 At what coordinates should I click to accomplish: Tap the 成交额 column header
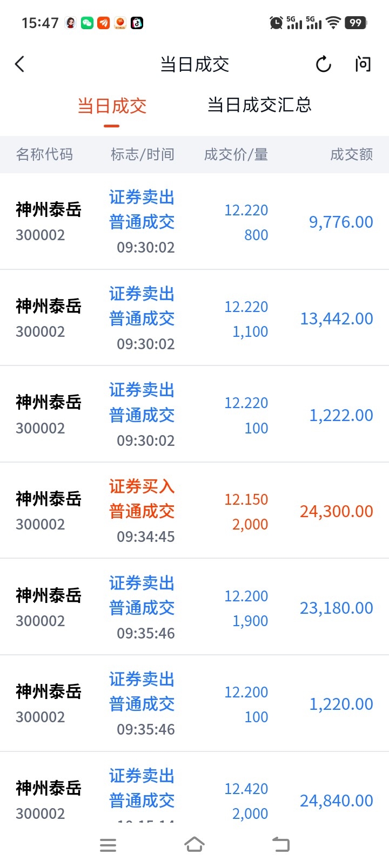pos(352,154)
